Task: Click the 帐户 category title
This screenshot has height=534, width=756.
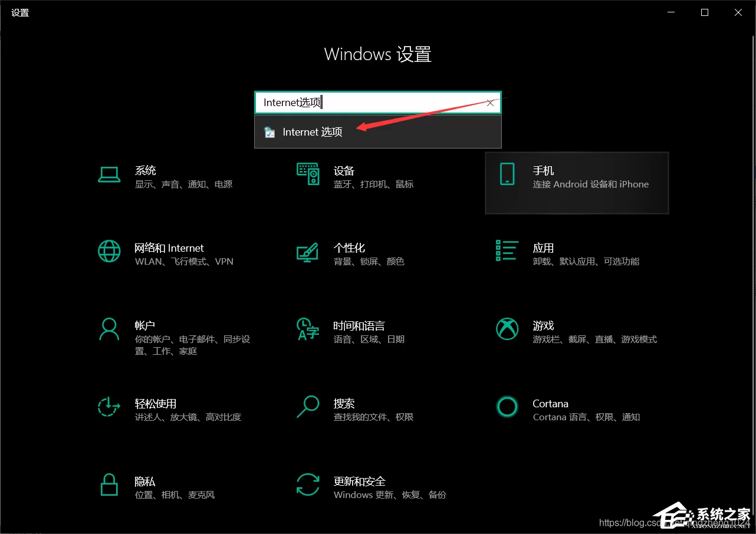Action: click(x=145, y=326)
